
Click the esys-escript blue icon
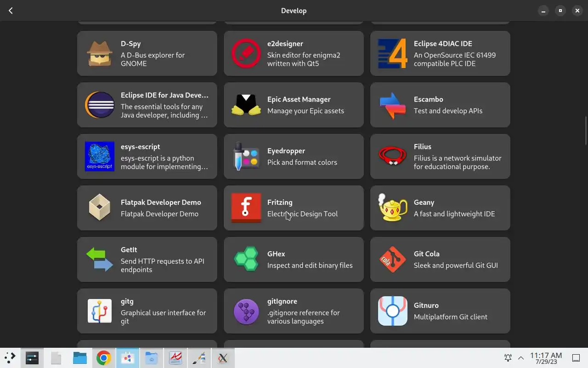pyautogui.click(x=100, y=156)
